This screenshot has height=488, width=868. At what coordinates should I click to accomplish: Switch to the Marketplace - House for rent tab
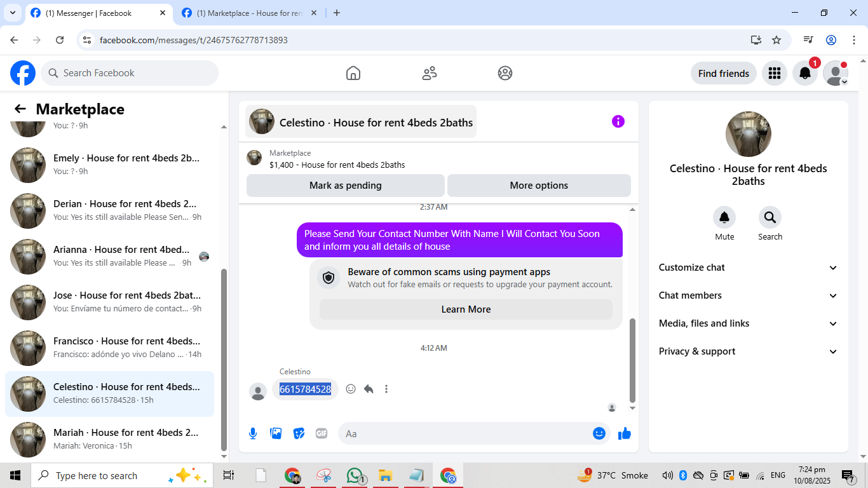pos(250,13)
